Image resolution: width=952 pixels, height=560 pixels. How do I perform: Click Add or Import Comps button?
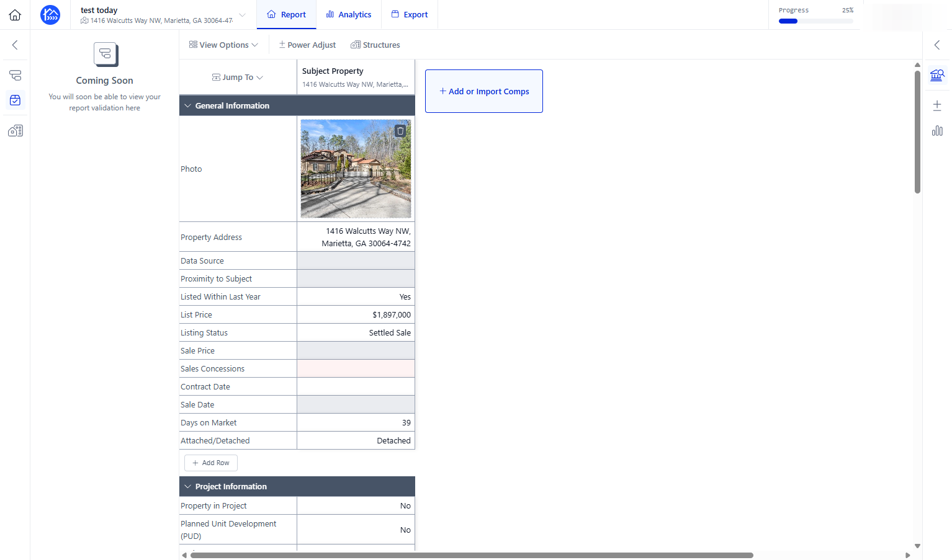tap(484, 91)
